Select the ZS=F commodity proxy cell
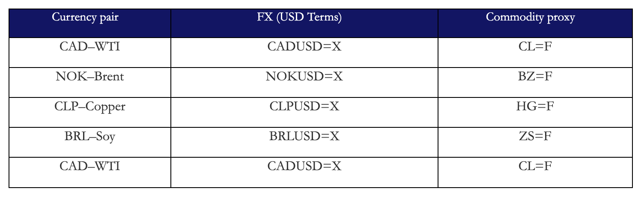Image resolution: width=644 pixels, height=206 pixels. tap(534, 136)
